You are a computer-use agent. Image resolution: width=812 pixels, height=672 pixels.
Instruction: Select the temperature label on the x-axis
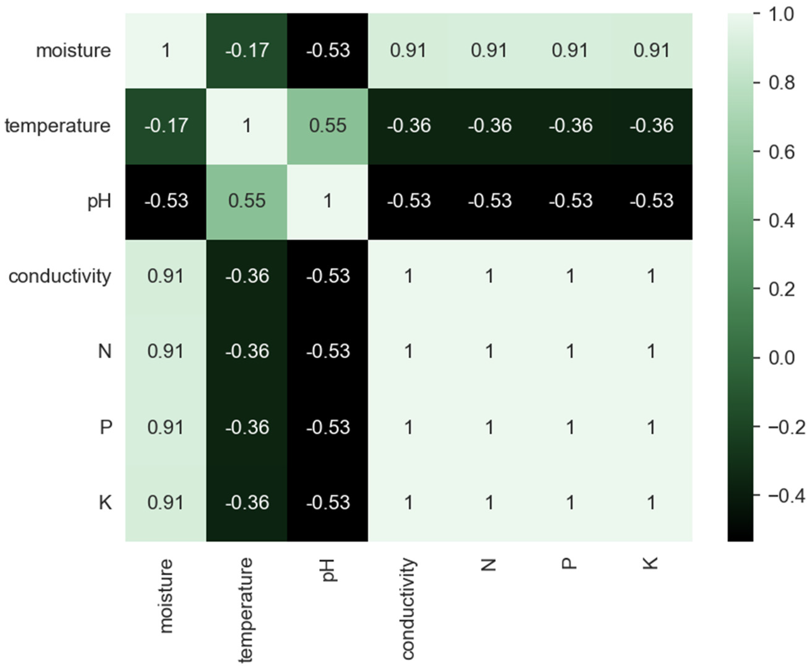246,610
